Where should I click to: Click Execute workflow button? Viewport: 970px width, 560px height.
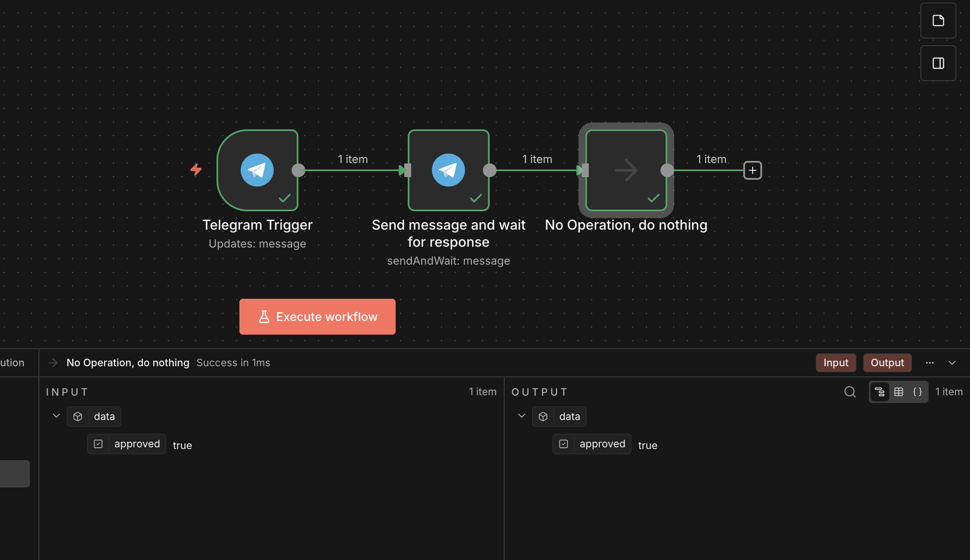(x=317, y=317)
